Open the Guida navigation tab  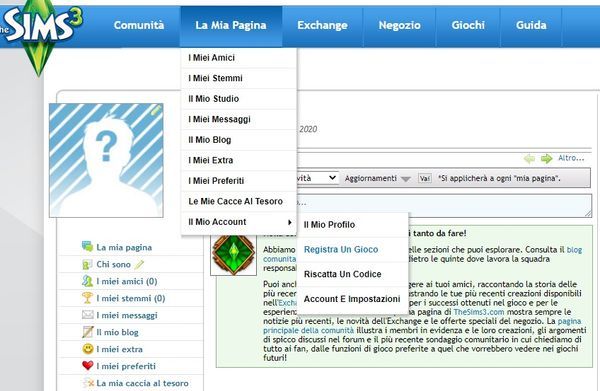coord(531,25)
